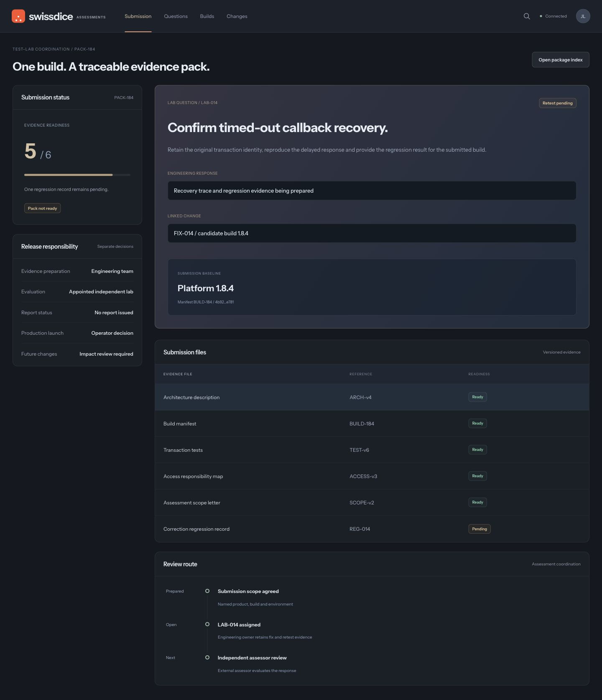Click the Pack not ready badge
Screen dimensions: 602x700
42,208
